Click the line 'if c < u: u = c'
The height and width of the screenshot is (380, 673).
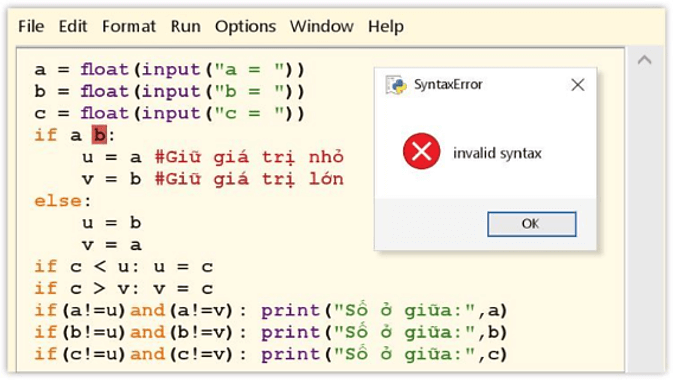coord(124,267)
